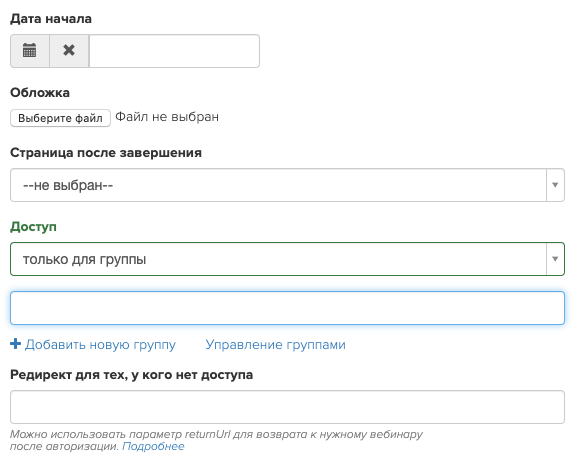The height and width of the screenshot is (460, 577).
Task: Clear the start date with X icon
Action: tap(69, 51)
